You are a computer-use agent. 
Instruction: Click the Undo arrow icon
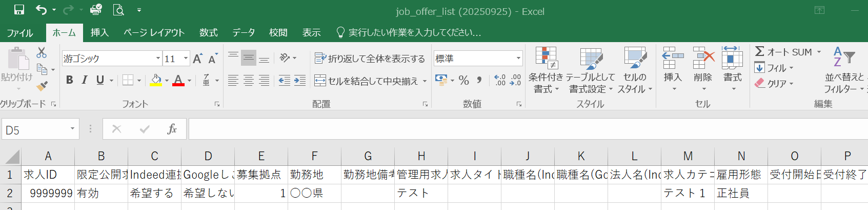point(42,10)
